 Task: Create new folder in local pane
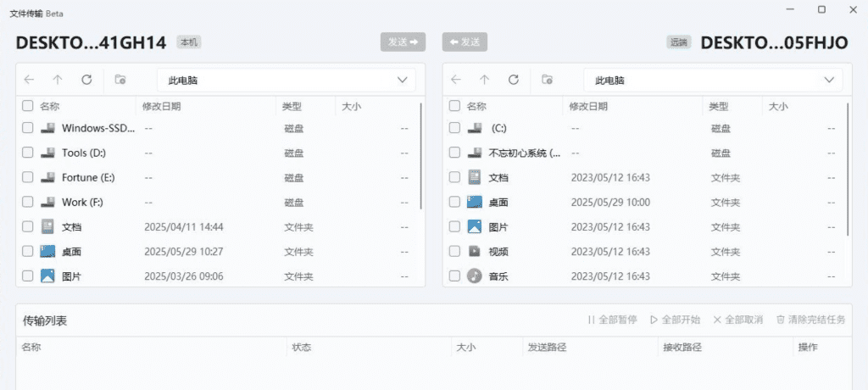[120, 80]
